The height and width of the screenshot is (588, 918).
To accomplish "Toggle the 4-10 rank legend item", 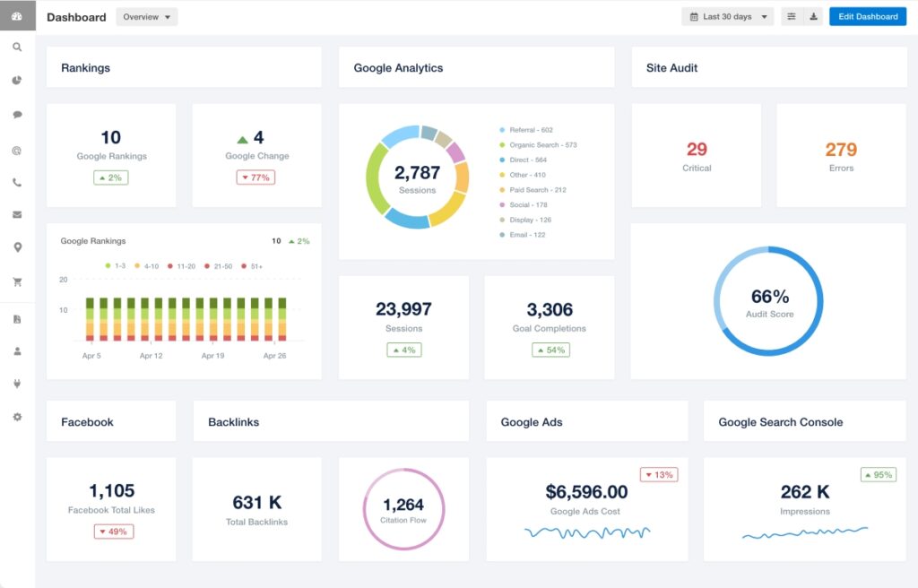I will pyautogui.click(x=147, y=266).
